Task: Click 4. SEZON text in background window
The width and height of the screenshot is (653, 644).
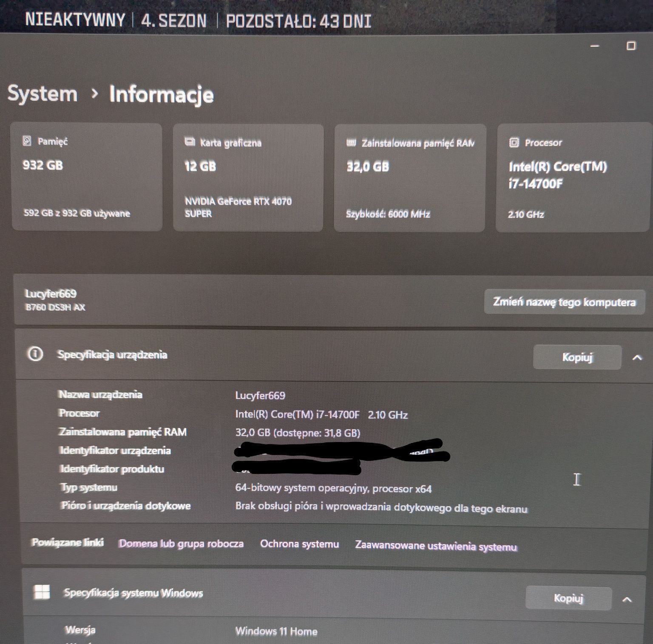Action: tap(174, 20)
